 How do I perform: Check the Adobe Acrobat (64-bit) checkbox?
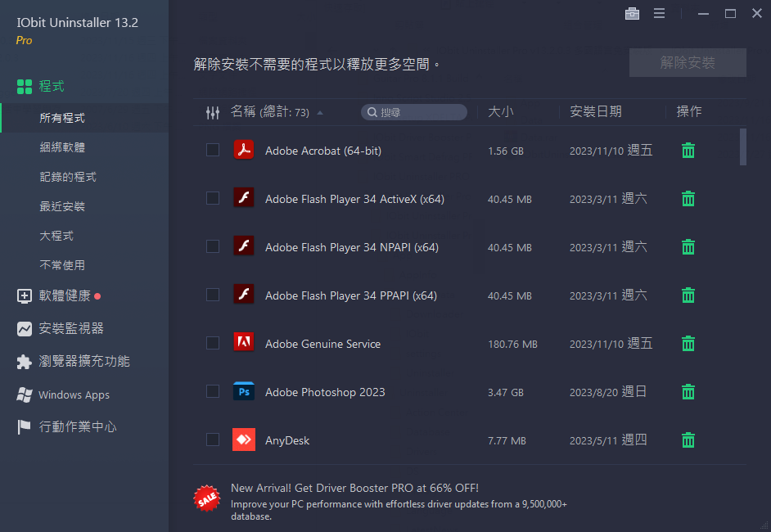point(213,150)
